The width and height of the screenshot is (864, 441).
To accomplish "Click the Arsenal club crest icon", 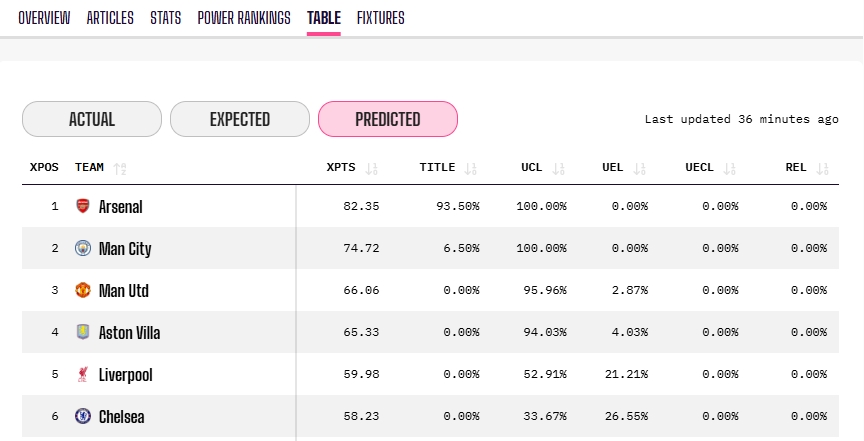I will (83, 206).
